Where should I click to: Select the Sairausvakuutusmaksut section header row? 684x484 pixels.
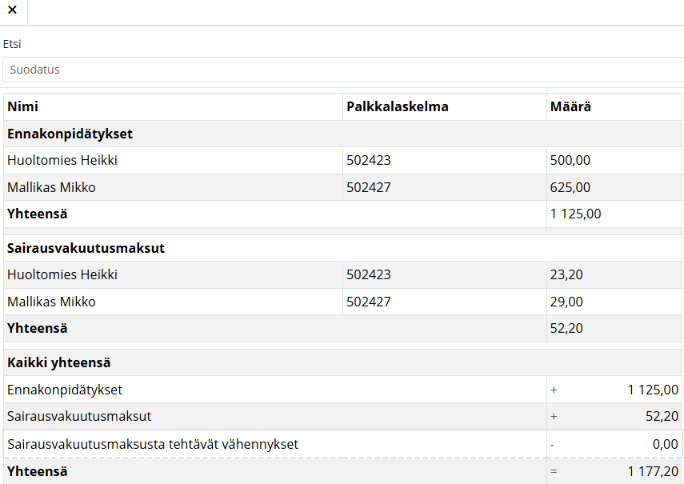pos(86,248)
